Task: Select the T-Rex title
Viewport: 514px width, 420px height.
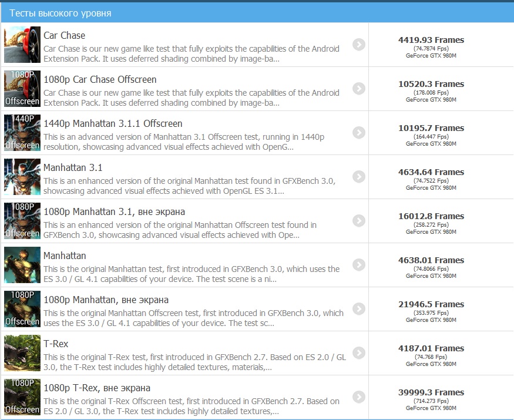Action: coord(56,344)
